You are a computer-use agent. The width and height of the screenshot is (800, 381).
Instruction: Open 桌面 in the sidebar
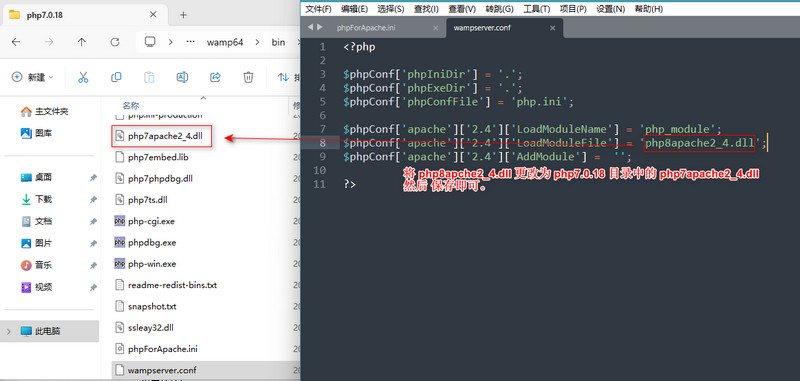pyautogui.click(x=36, y=178)
